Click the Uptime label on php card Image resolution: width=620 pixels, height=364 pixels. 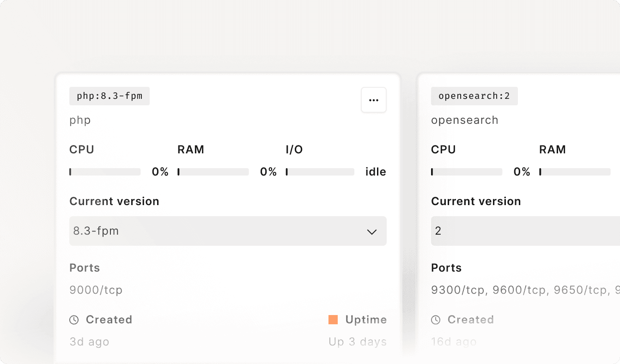tap(366, 320)
